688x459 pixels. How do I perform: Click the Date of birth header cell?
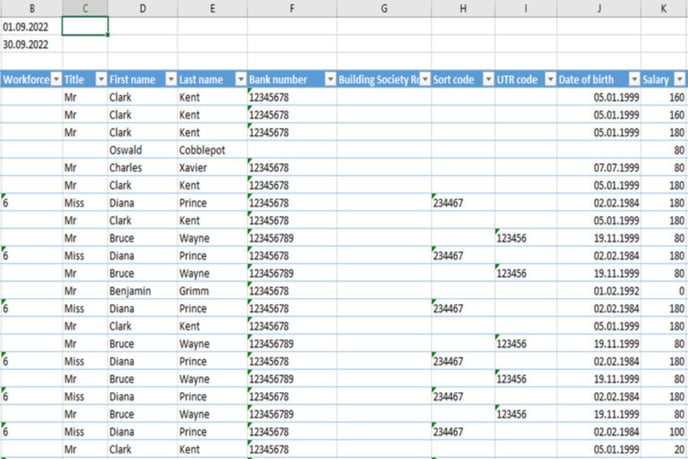click(x=598, y=79)
